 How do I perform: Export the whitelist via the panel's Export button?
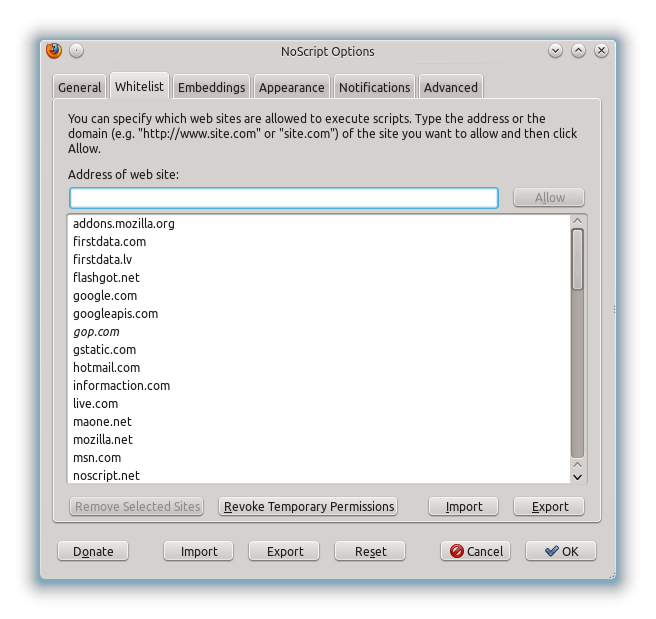pos(549,506)
